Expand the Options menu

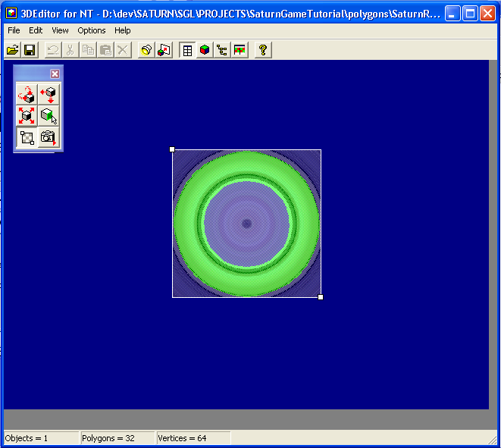tap(92, 30)
